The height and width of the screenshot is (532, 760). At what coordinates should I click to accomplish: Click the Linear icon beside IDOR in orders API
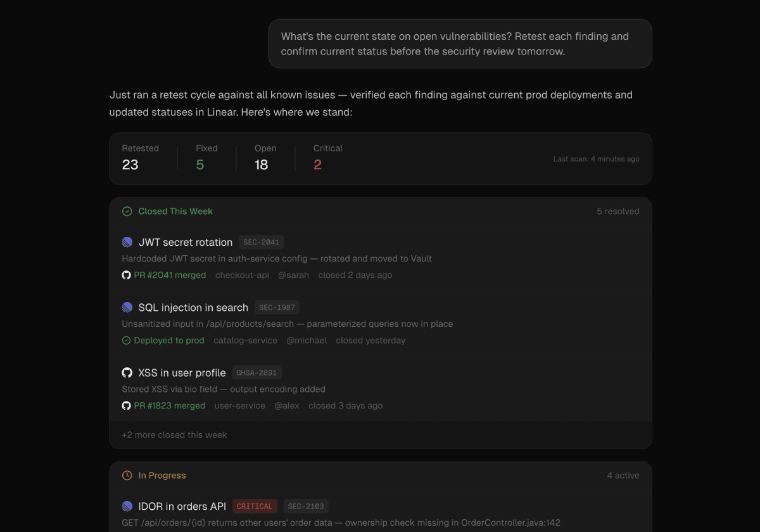[x=127, y=506]
